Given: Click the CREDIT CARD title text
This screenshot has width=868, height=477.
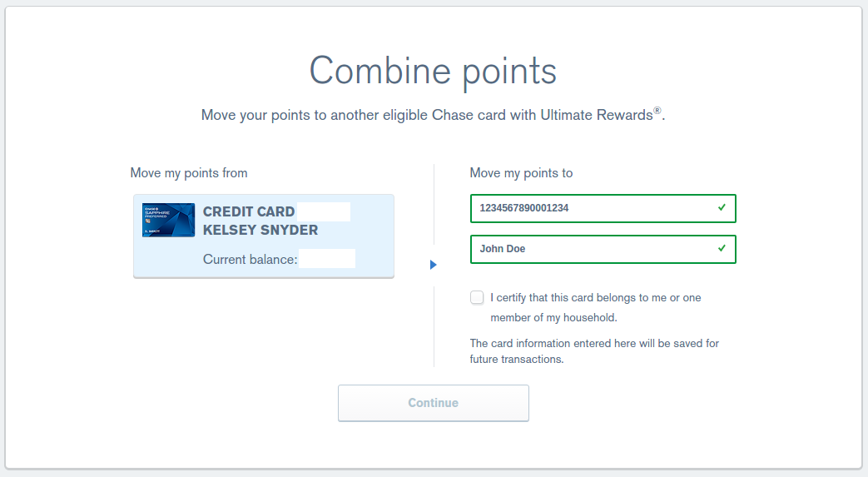Looking at the screenshot, I should [249, 211].
